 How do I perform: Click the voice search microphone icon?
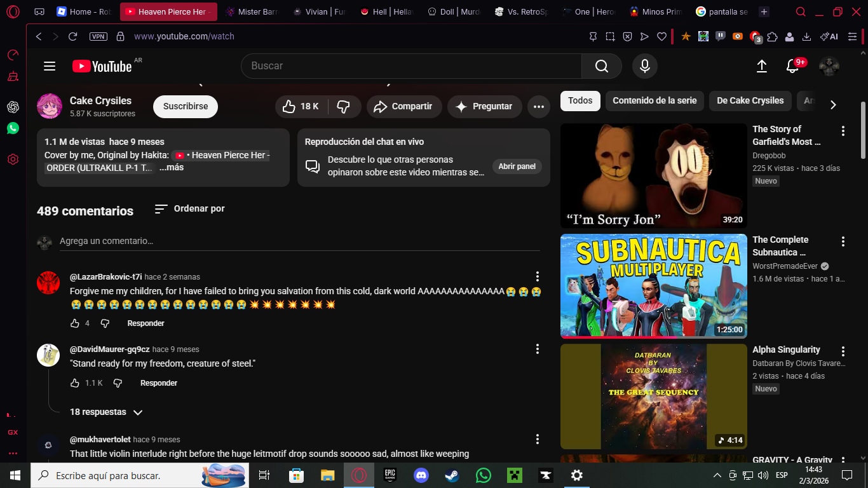pyautogui.click(x=644, y=66)
